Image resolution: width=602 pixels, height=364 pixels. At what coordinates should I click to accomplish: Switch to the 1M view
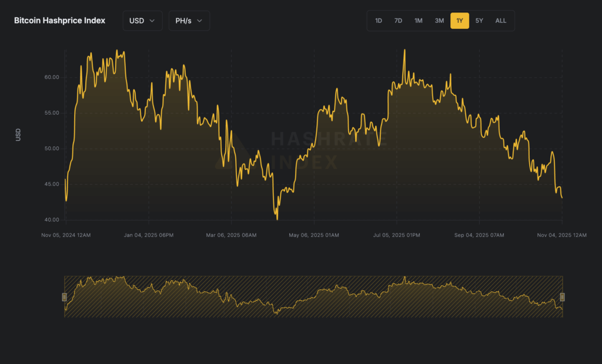point(418,21)
